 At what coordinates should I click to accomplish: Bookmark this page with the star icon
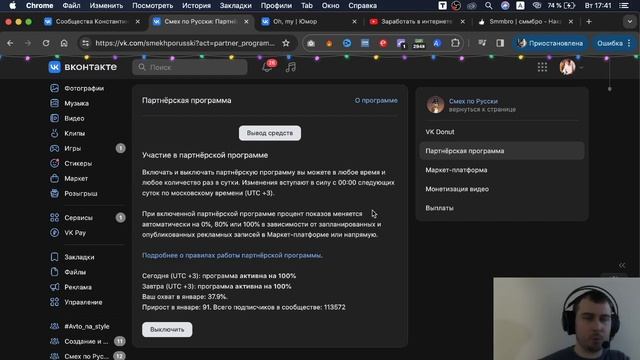286,43
